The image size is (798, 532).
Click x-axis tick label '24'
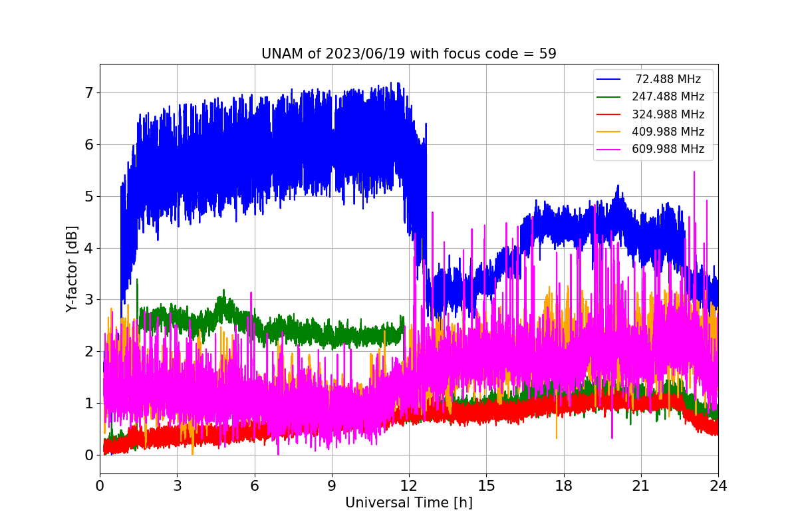pos(718,485)
